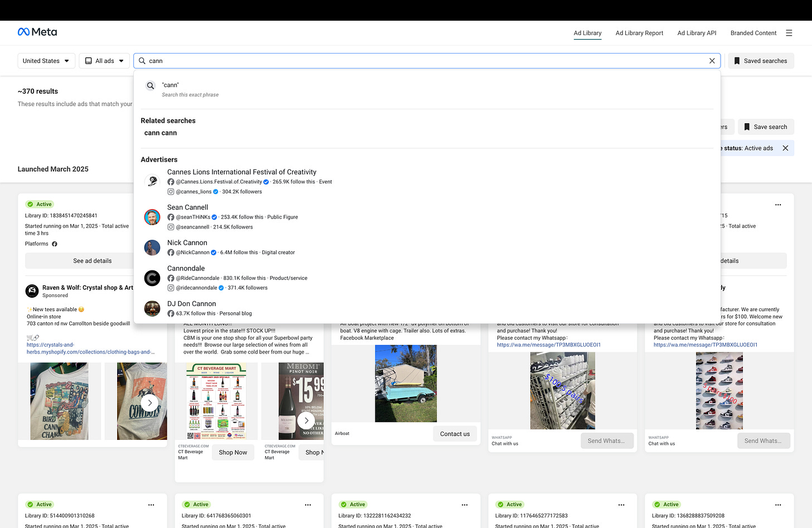This screenshot has width=812, height=528.
Task: Advance CT Beverage Mart carousel arrow
Action: (306, 420)
